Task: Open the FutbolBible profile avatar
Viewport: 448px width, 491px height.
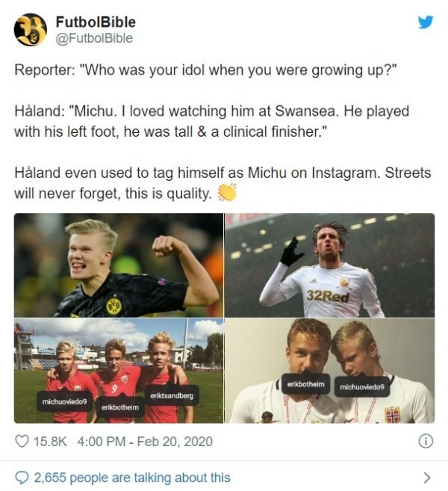Action: [x=31, y=30]
